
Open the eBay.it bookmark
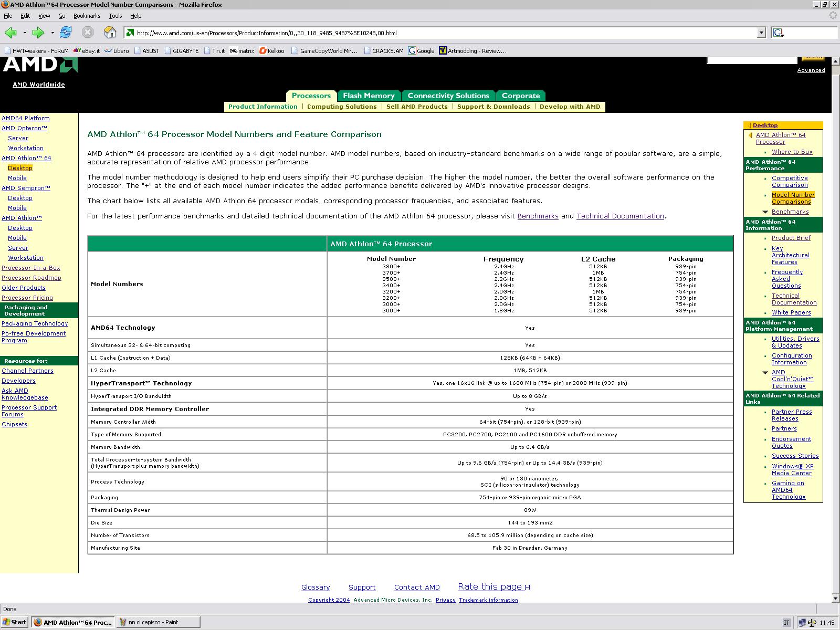87,51
